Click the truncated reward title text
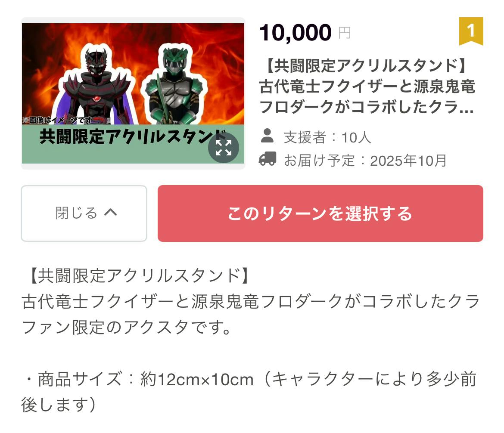 [x=367, y=86]
